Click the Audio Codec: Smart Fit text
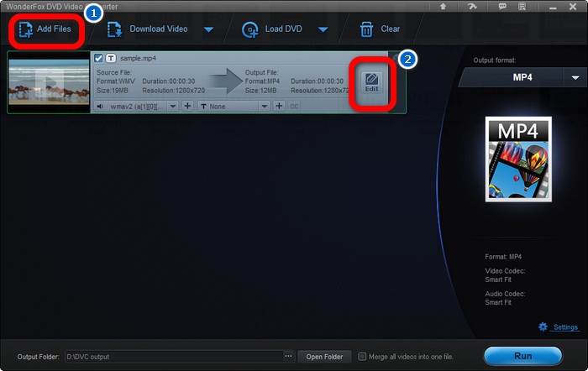This screenshot has width=588, height=371. 505,298
